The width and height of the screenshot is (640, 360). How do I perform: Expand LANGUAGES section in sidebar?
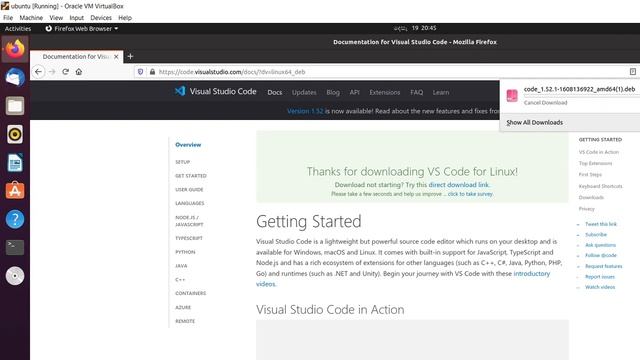(x=189, y=203)
